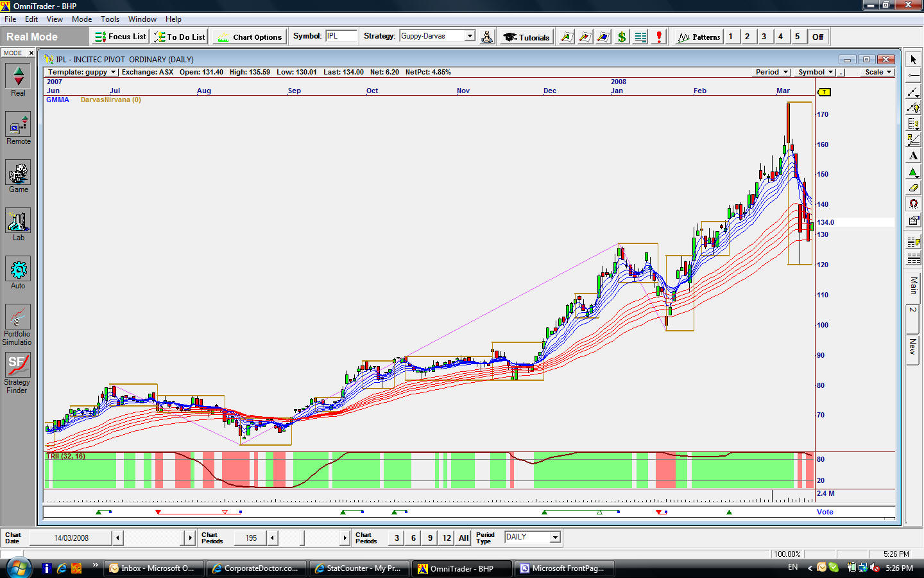The image size is (924, 578).
Task: Select the horizontal line drawing tool
Action: click(913, 76)
